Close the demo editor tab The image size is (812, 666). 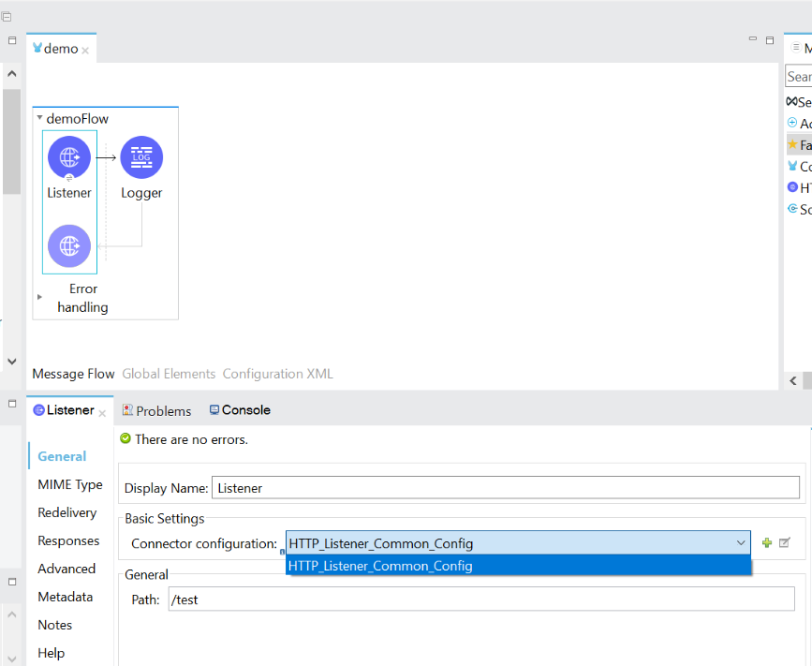(85, 50)
